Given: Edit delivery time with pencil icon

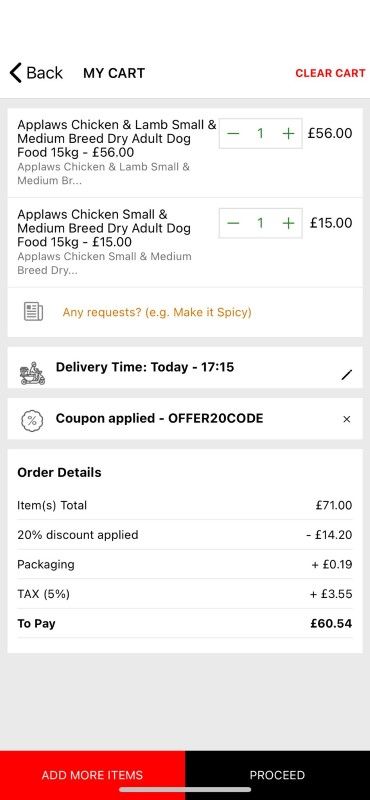Looking at the screenshot, I should [347, 375].
